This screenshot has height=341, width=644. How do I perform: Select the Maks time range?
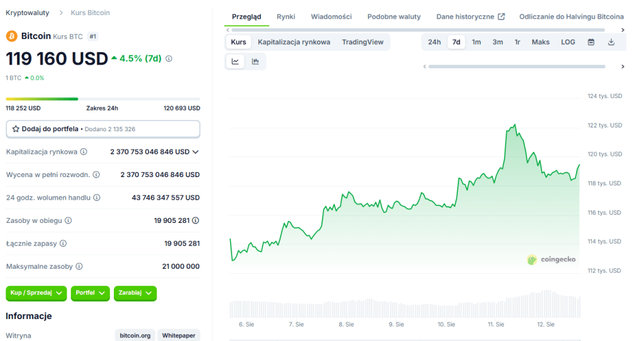(x=540, y=42)
